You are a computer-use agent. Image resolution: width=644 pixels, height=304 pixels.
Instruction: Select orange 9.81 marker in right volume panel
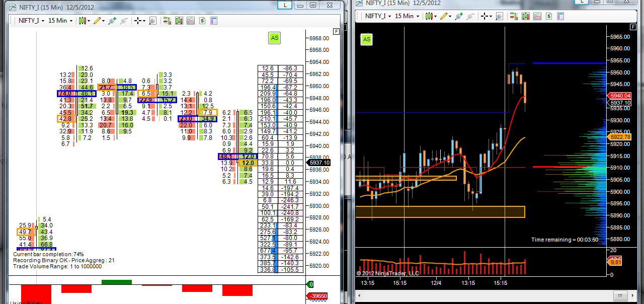coord(615,262)
